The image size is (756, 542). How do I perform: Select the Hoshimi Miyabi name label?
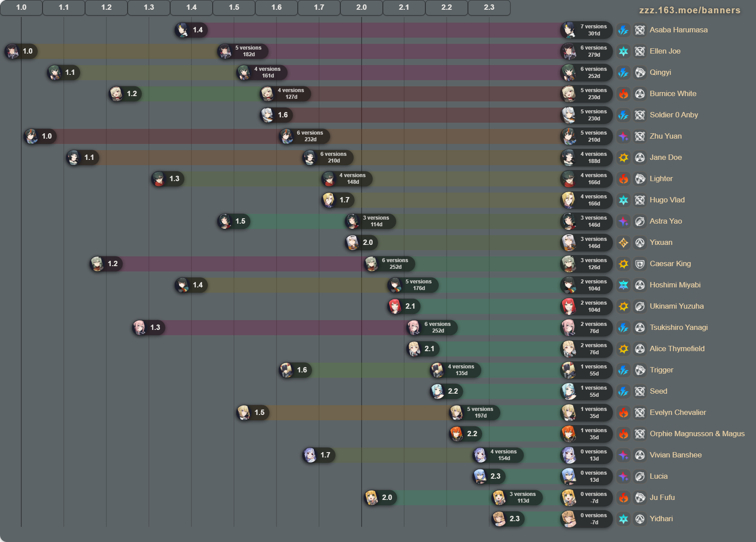[x=675, y=285]
